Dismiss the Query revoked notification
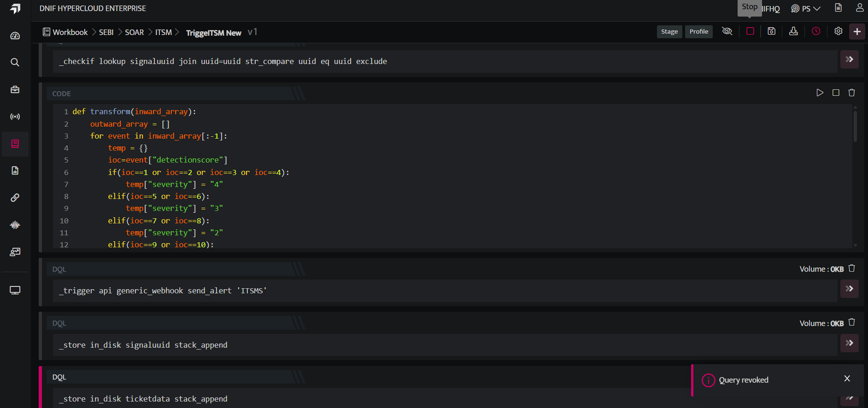The width and height of the screenshot is (868, 408). (847, 379)
